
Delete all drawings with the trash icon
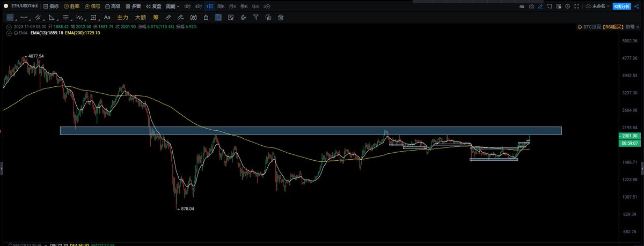[281, 18]
